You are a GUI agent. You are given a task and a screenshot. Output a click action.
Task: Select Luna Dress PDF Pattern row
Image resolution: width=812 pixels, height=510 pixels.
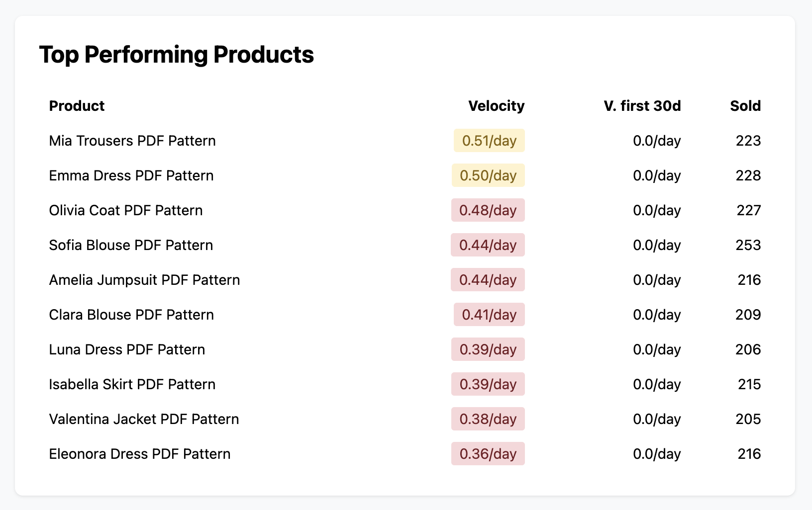click(x=127, y=349)
